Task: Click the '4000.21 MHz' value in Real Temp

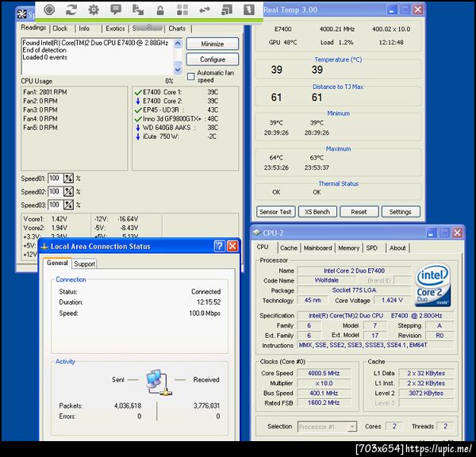Action: (x=337, y=29)
